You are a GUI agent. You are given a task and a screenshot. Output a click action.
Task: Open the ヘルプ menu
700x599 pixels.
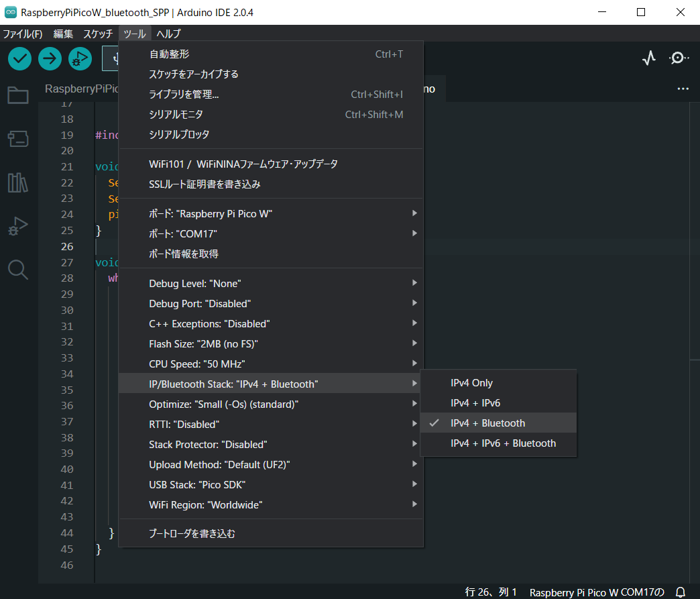coord(168,34)
